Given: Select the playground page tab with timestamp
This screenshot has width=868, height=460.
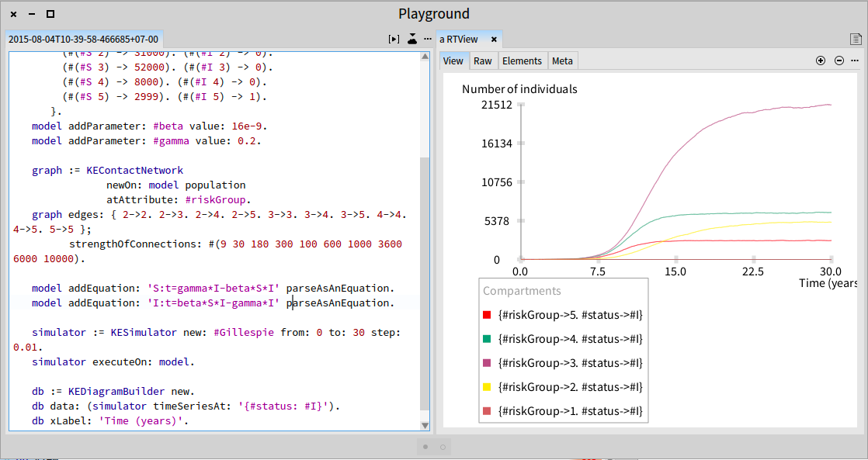Looking at the screenshot, I should [x=84, y=40].
